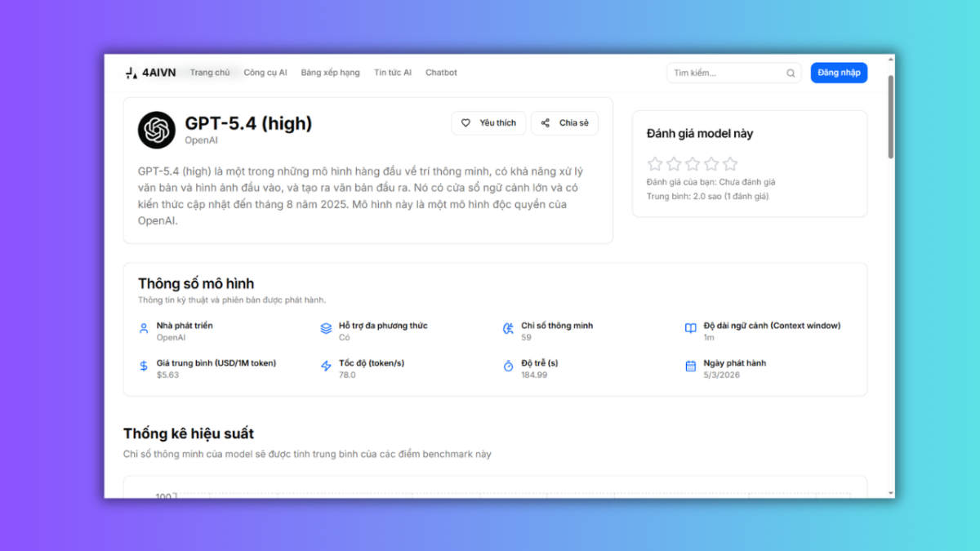
Task: Click the OpenAI model logo
Action: click(157, 130)
